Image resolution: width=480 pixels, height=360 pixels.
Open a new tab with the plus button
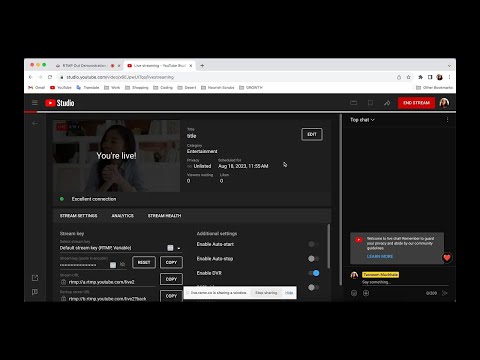click(202, 66)
